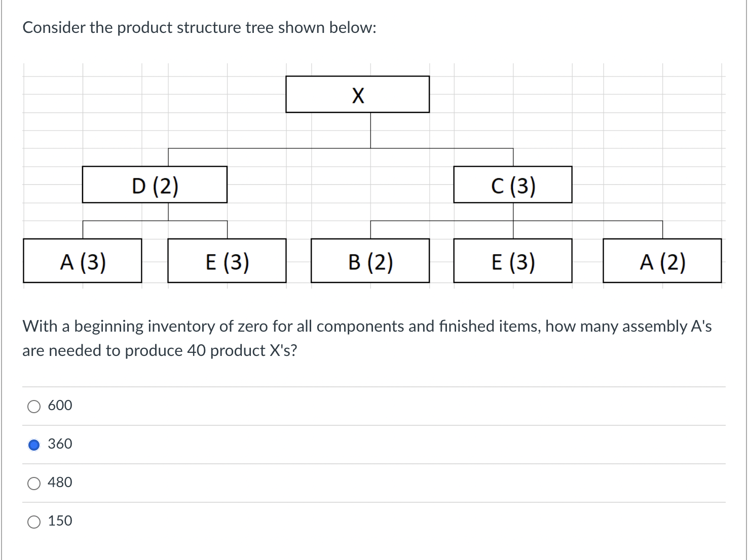Select the A (3) component box
This screenshot has width=748, height=560.
click(x=82, y=261)
